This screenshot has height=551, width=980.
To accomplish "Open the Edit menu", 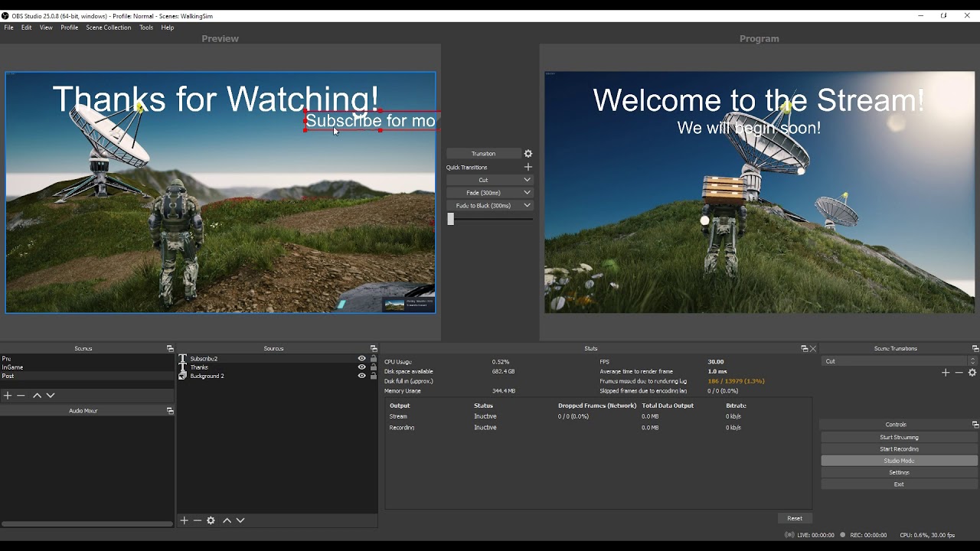I will (x=26, y=28).
